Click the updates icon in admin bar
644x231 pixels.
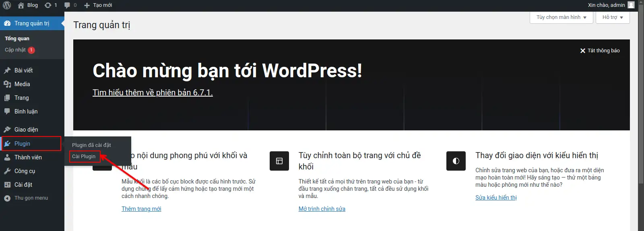click(x=50, y=5)
